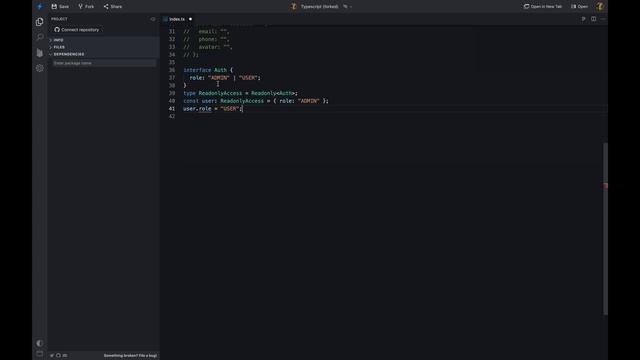Split the editor with the split icon
The width and height of the screenshot is (640, 360).
pyautogui.click(x=593, y=19)
